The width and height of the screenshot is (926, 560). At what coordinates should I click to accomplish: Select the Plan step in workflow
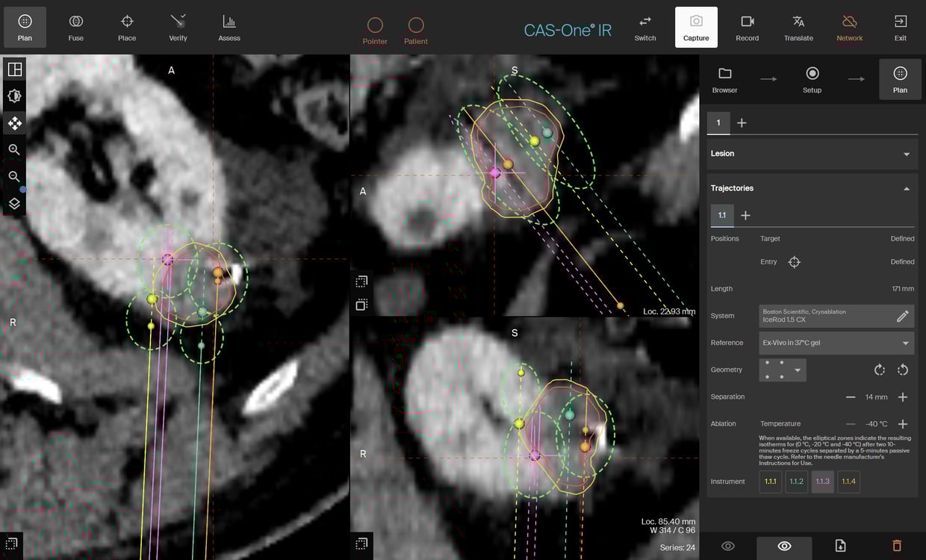pyautogui.click(x=900, y=80)
